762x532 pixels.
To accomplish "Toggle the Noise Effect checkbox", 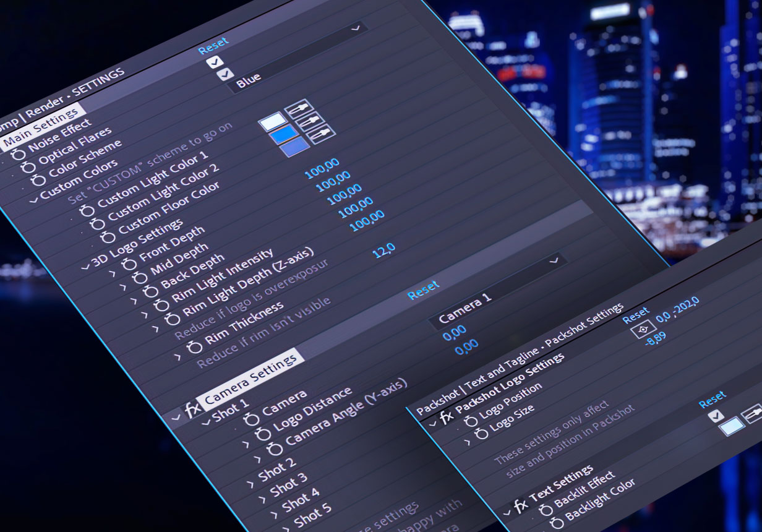I will coord(215,61).
